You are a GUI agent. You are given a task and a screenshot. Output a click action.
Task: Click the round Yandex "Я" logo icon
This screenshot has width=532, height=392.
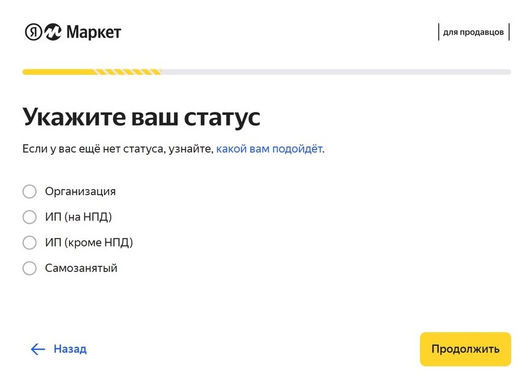[33, 32]
